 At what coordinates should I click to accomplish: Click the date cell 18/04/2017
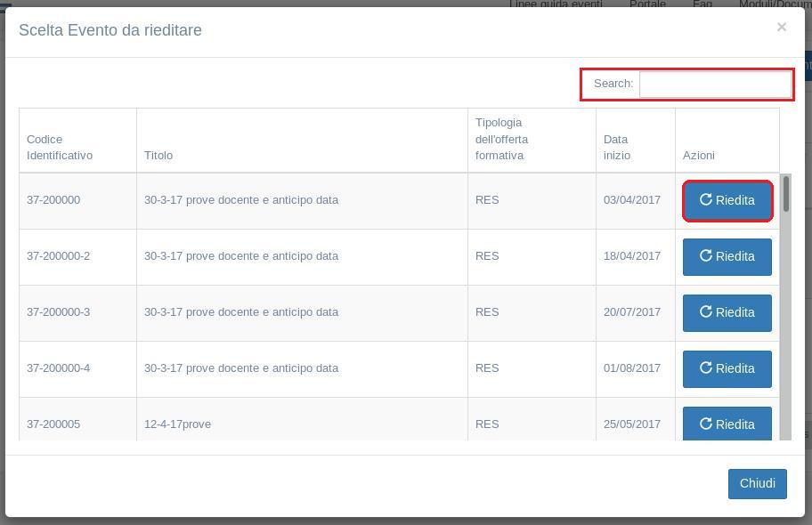(632, 256)
